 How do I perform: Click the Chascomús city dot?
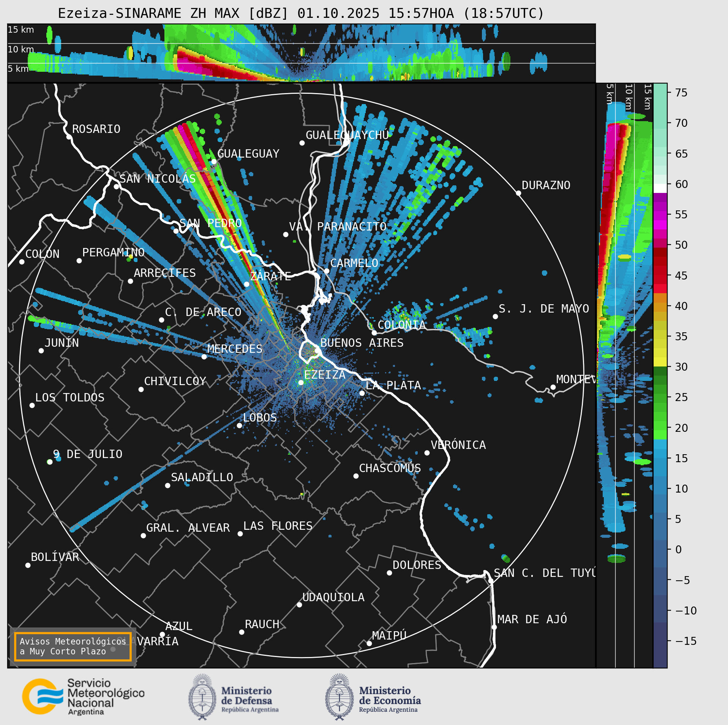point(356,476)
